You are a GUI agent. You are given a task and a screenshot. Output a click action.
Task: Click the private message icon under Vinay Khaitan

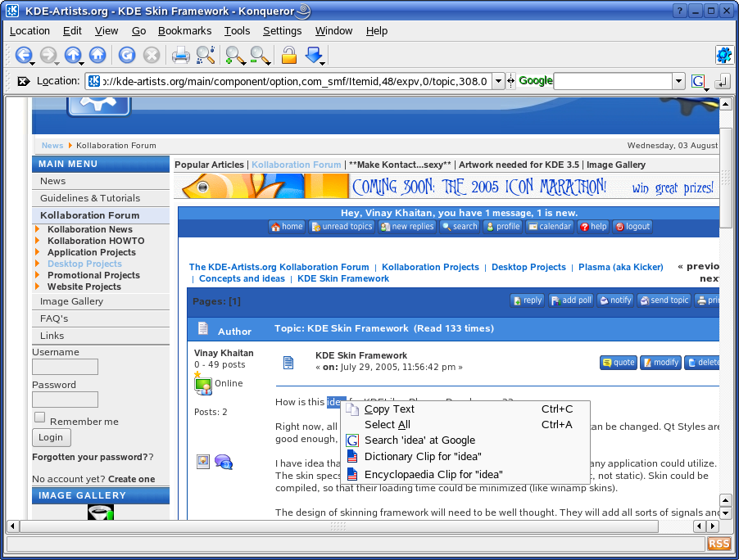click(x=224, y=462)
